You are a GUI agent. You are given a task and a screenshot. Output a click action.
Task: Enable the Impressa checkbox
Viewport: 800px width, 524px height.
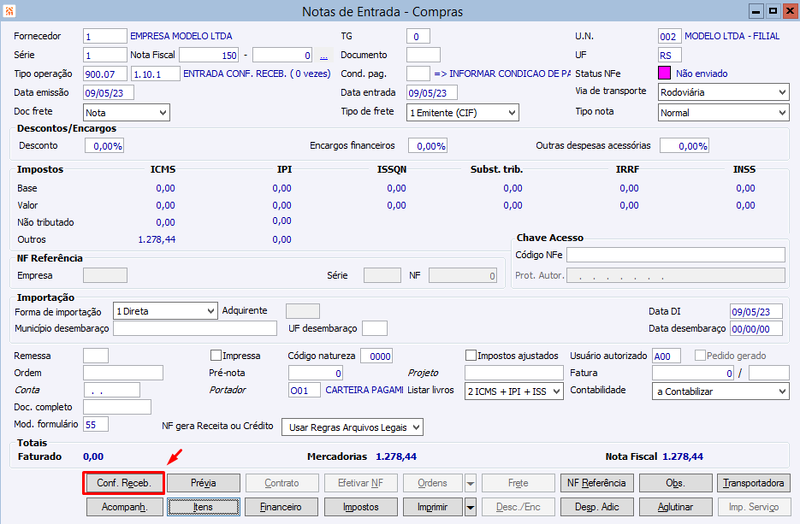click(x=216, y=355)
